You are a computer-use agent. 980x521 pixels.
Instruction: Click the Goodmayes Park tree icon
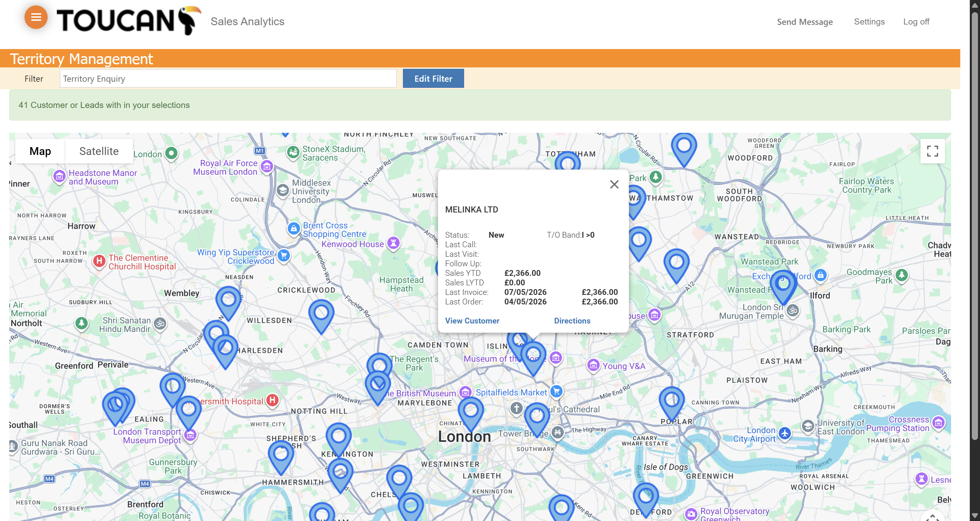(x=902, y=275)
